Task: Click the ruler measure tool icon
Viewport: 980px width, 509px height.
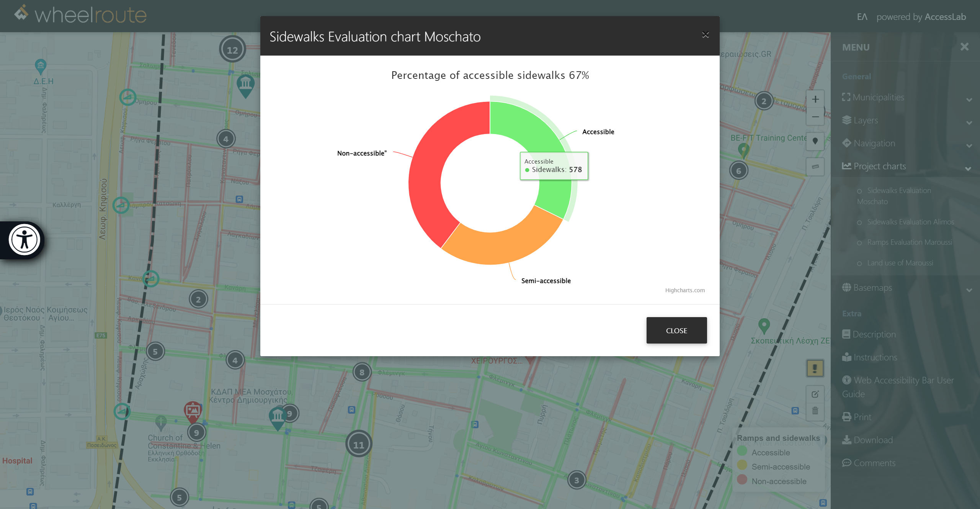Action: tap(815, 167)
